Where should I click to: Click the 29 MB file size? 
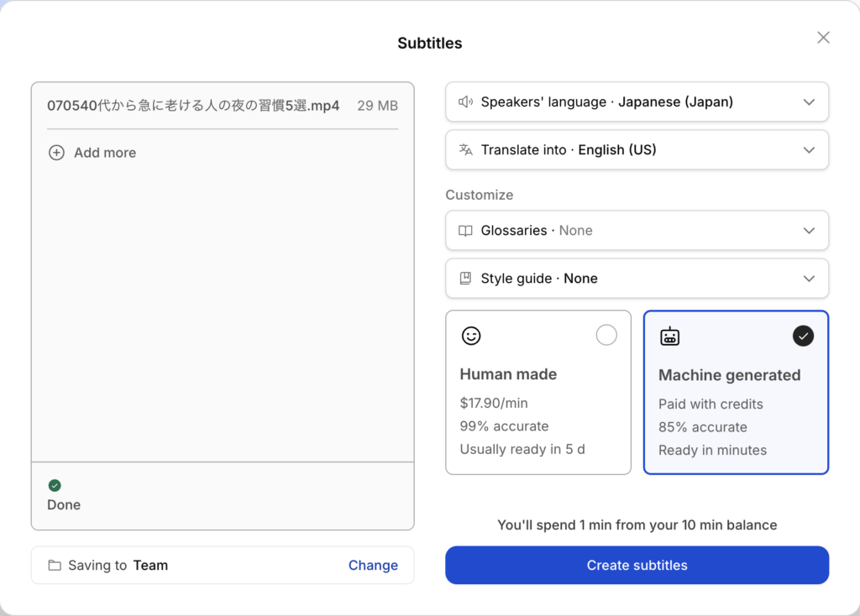point(377,106)
